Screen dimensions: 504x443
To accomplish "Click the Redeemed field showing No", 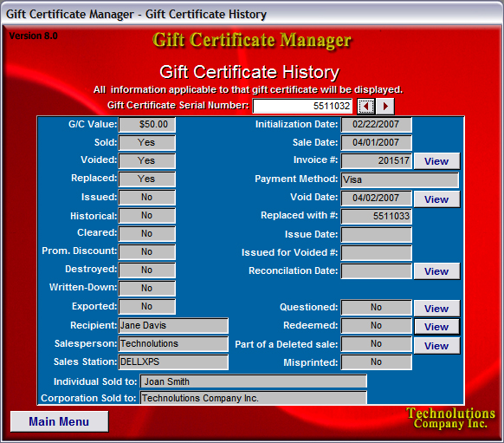I will 377,326.
